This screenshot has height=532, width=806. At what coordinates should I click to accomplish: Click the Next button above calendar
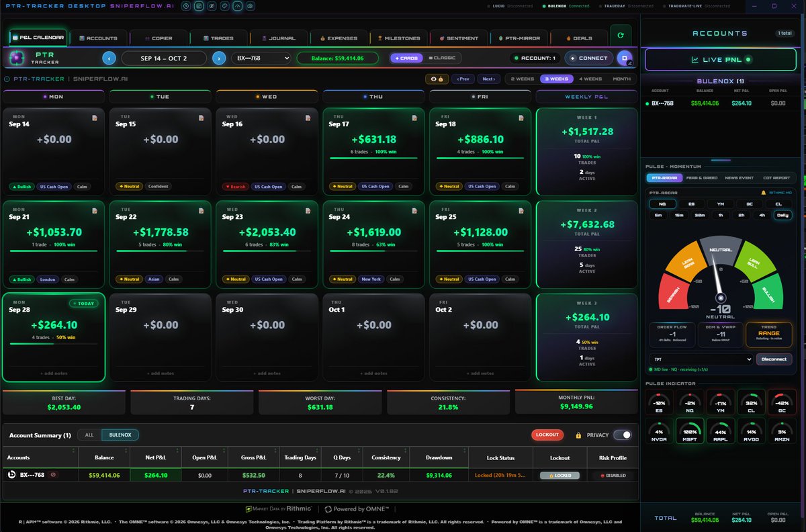489,79
